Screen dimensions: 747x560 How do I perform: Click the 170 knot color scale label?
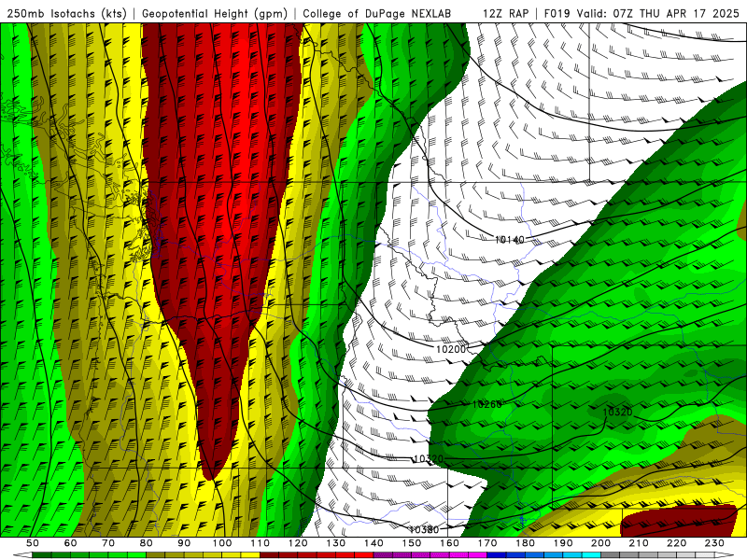(x=487, y=543)
